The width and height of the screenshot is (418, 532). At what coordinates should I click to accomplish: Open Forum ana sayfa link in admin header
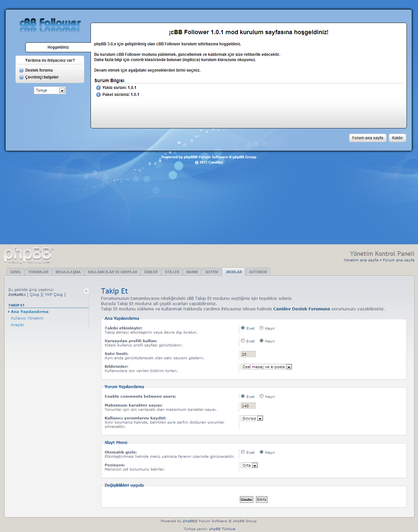398,260
